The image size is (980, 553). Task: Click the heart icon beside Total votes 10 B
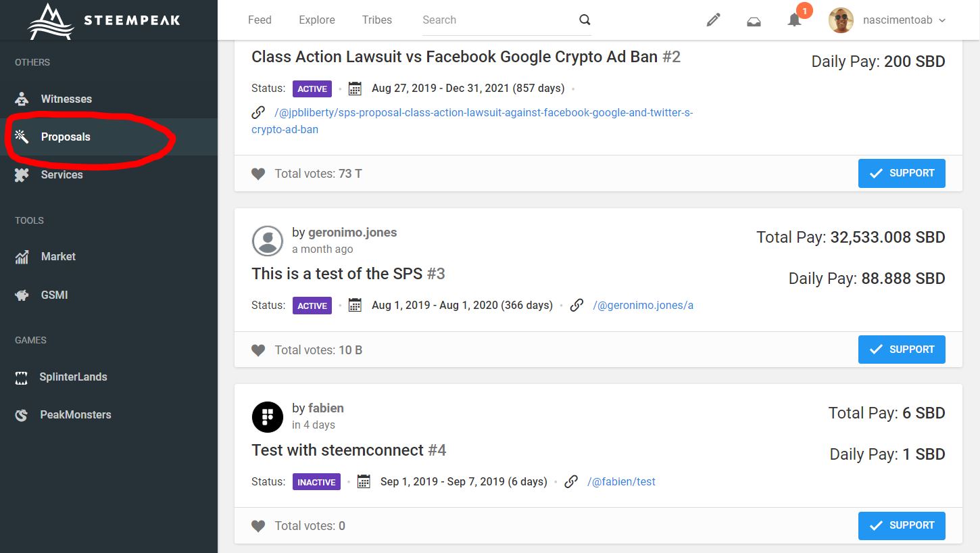(x=258, y=350)
